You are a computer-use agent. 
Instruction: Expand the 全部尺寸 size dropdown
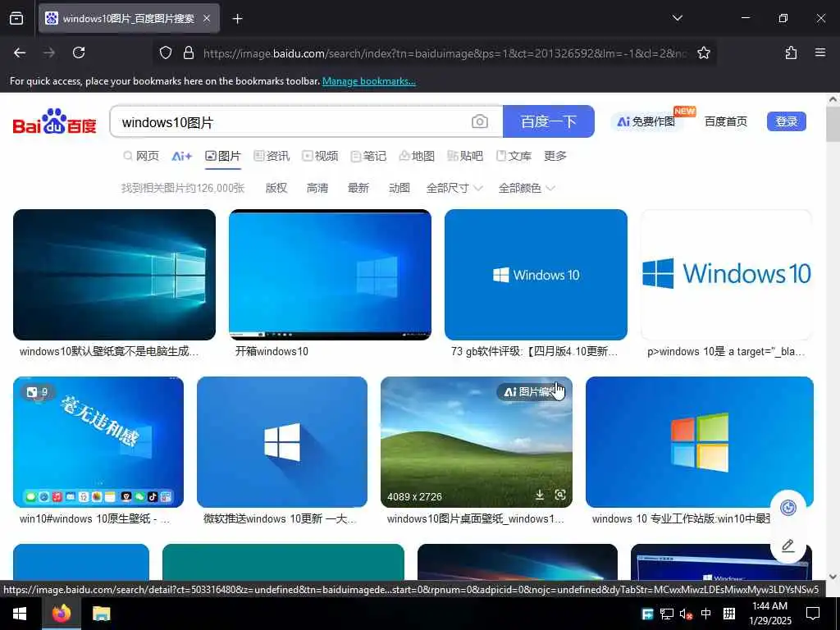[x=454, y=188]
